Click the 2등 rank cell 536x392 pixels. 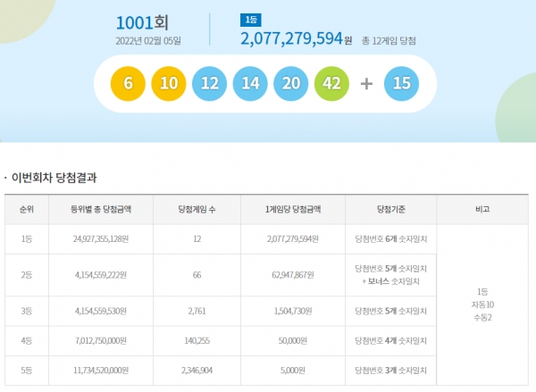tap(27, 275)
